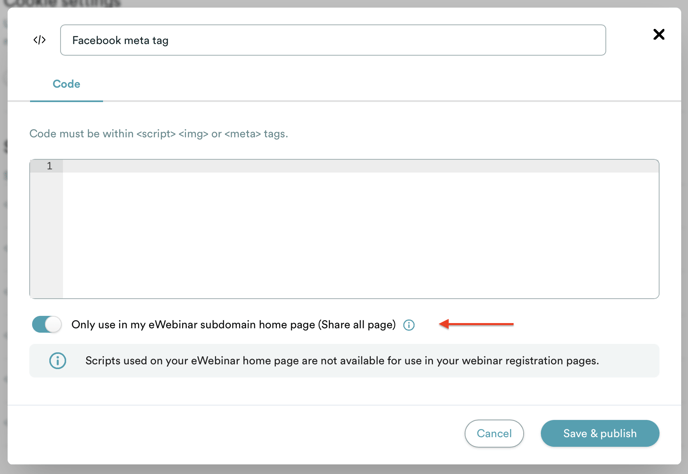The image size is (688, 474).
Task: Click the red arrow pointing at the toggle
Action: (x=476, y=324)
